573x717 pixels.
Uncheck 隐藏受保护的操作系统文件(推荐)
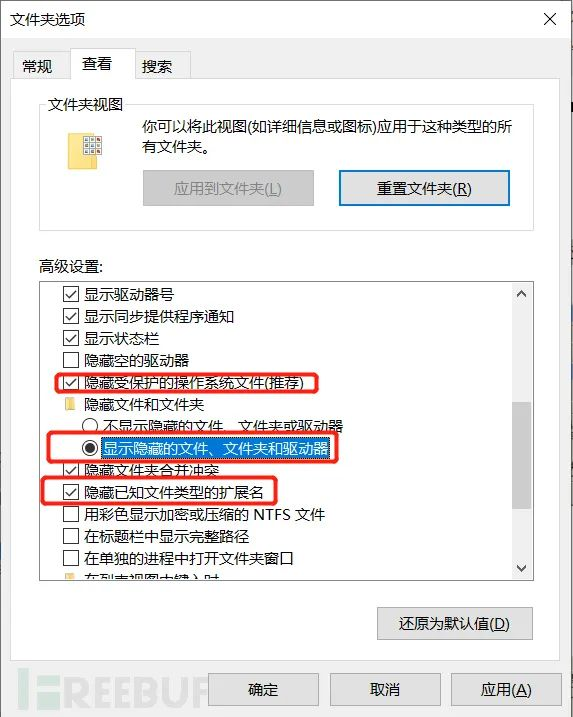click(71, 382)
